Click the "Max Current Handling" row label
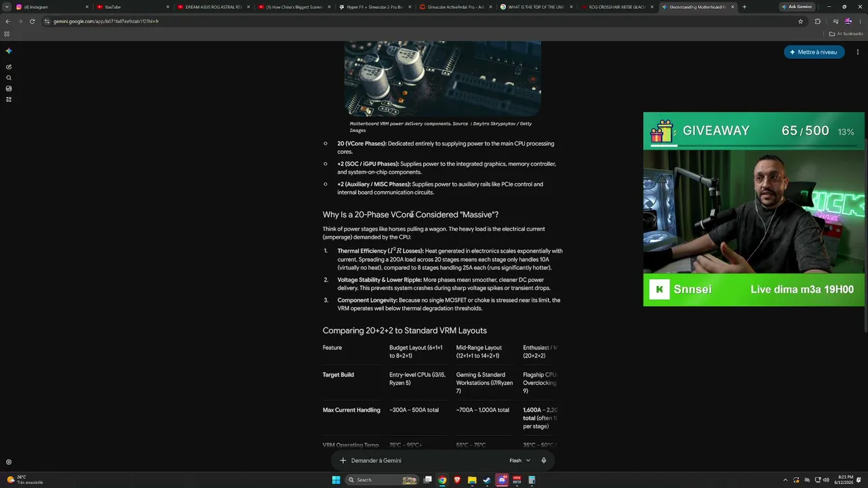The image size is (868, 488). (351, 410)
